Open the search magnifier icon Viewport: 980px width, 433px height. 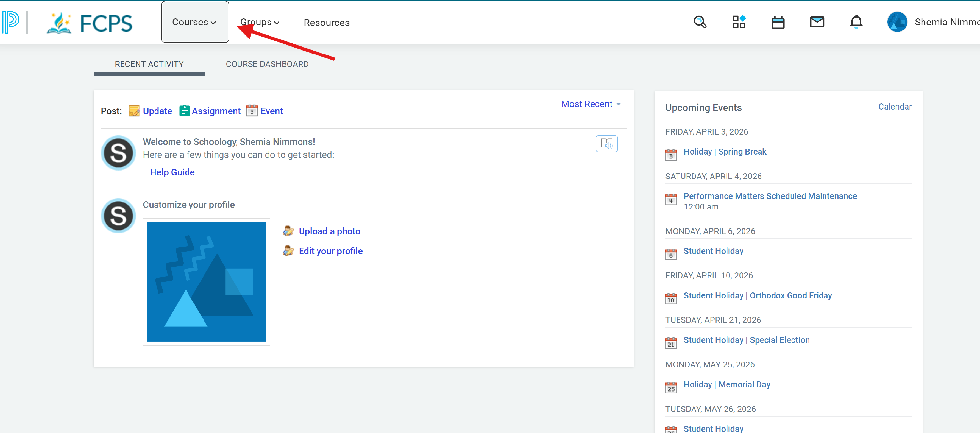(700, 22)
